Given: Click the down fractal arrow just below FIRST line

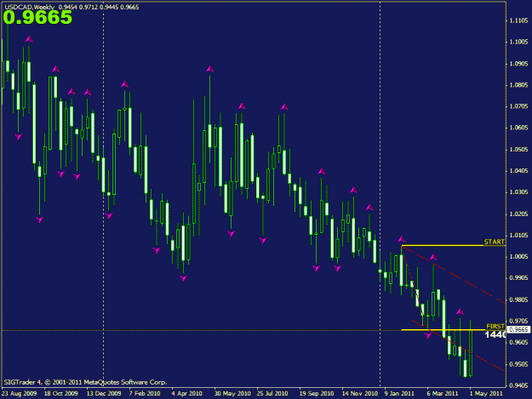Looking at the screenshot, I should [x=428, y=335].
